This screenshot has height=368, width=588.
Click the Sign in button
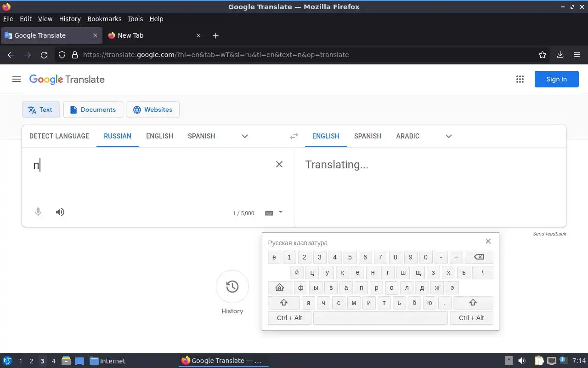pos(556,79)
